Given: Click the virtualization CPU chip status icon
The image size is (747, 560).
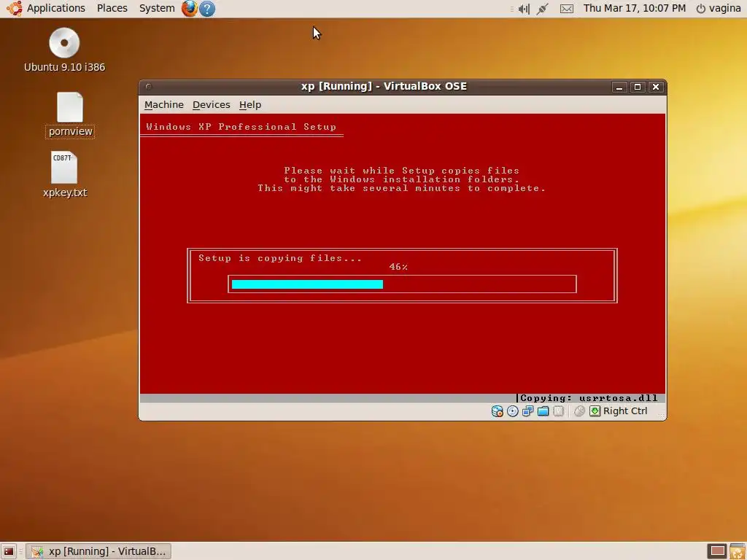Looking at the screenshot, I should click(558, 411).
